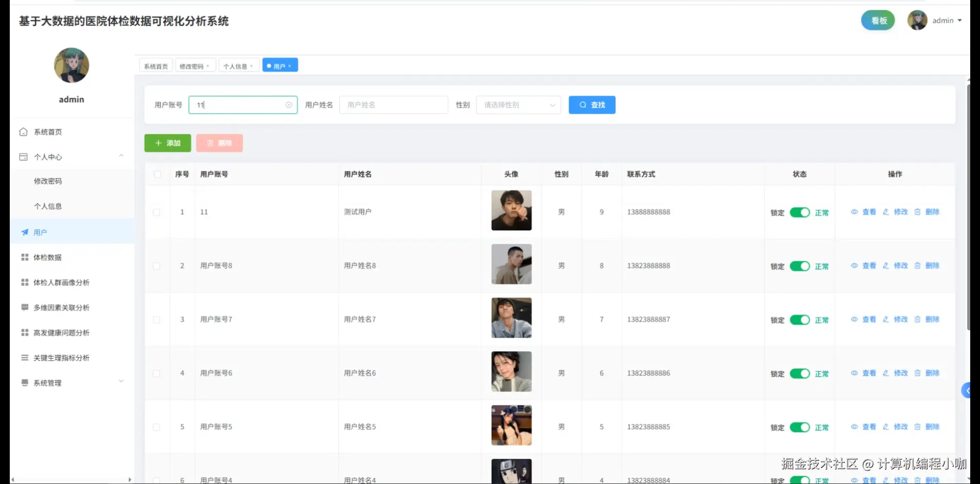Expand the 系统管理 sidebar menu chevron
Image resolution: width=980 pixels, height=484 pixels.
point(121,381)
